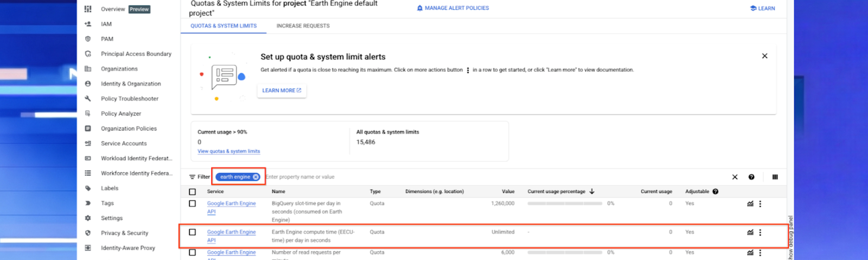
Task: Click the Learn More button
Action: [282, 90]
